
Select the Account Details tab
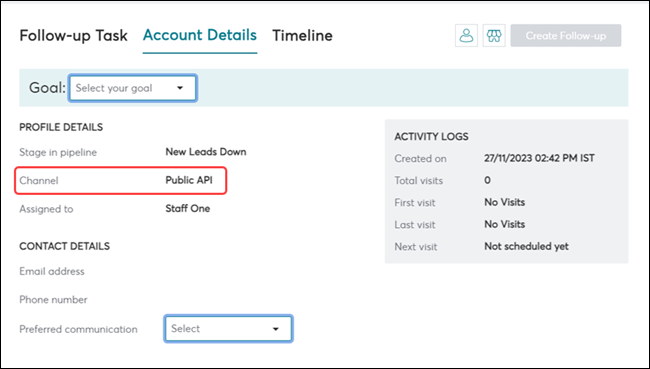point(200,35)
